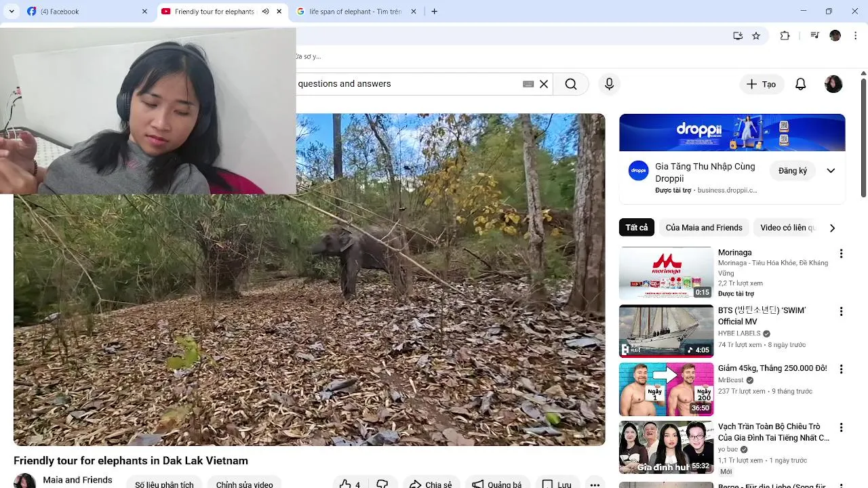Click the Quảng bá promote button
The width and height of the screenshot is (868, 488).
[x=497, y=484]
